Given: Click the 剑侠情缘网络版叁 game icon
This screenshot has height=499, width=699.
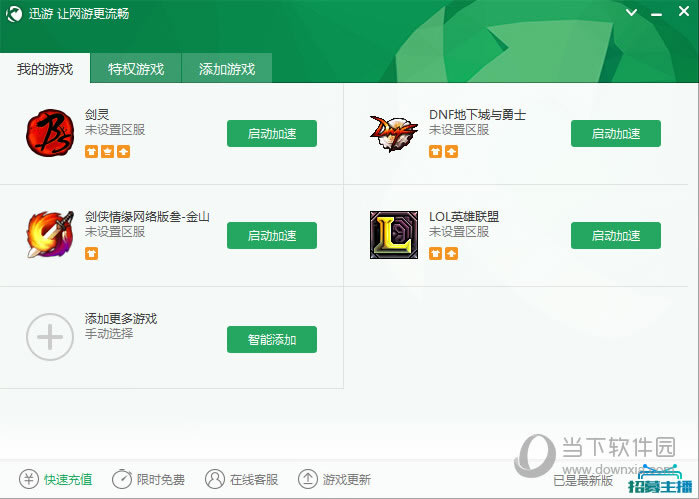Looking at the screenshot, I should pos(50,235).
